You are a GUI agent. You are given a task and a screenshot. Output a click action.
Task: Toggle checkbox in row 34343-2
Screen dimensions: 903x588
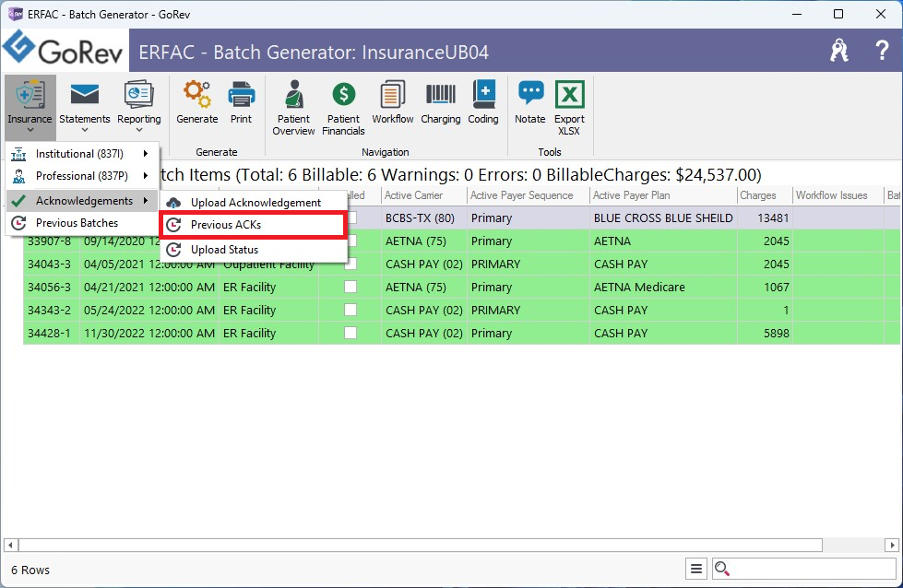click(x=351, y=310)
